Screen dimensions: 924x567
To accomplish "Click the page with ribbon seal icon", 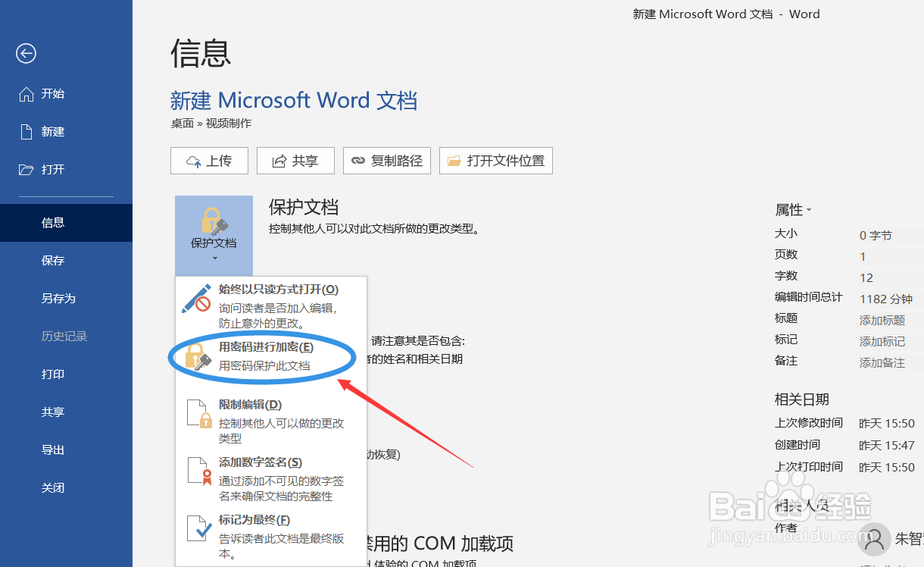I will [198, 471].
